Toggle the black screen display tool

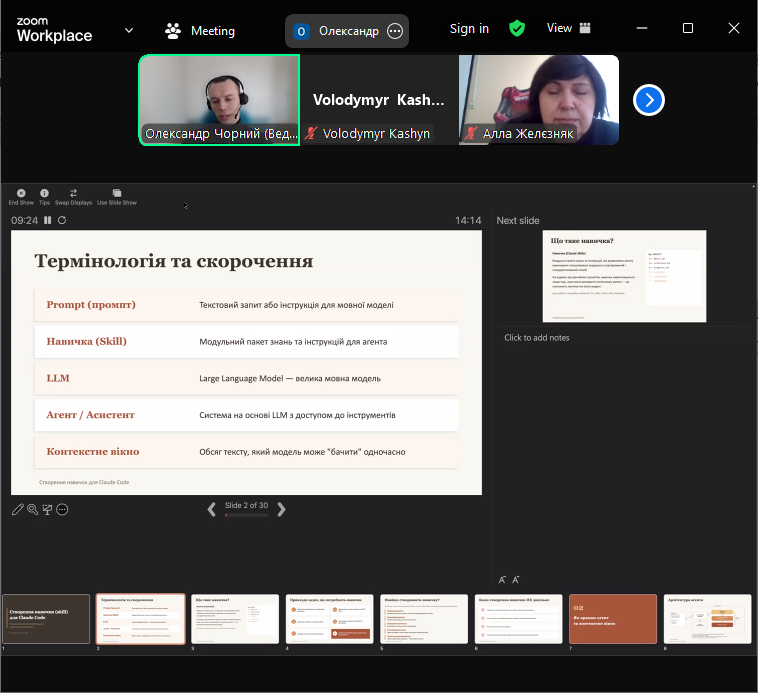coord(47,509)
